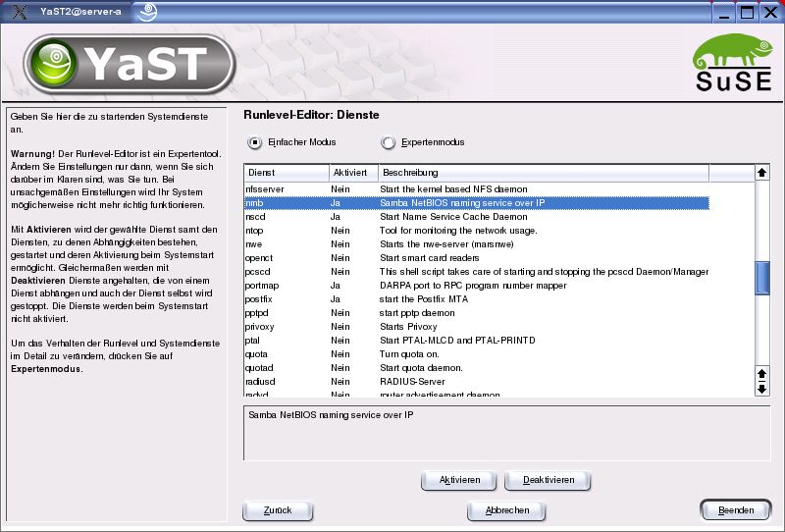Click the Deaktivieren button
Screen dimensions: 785x532
pyautogui.click(x=549, y=480)
